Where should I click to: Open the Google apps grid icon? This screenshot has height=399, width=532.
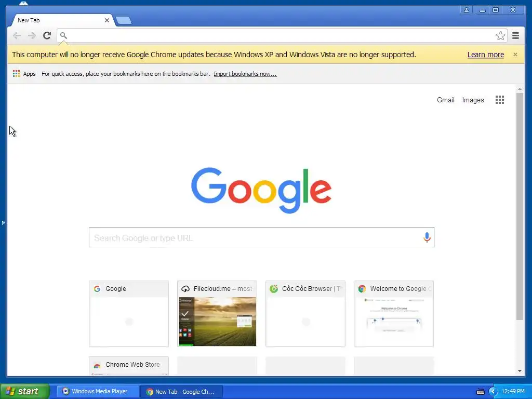(x=499, y=100)
